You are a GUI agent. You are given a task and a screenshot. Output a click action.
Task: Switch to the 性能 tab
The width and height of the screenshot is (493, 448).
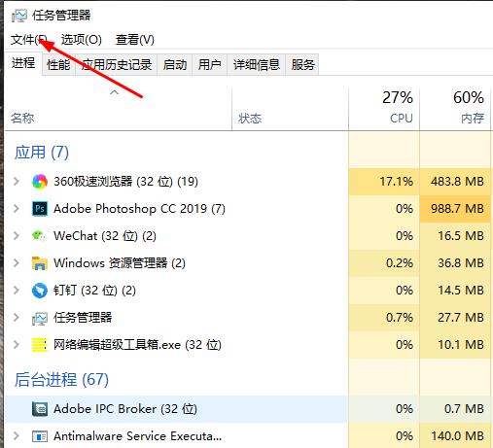click(58, 65)
